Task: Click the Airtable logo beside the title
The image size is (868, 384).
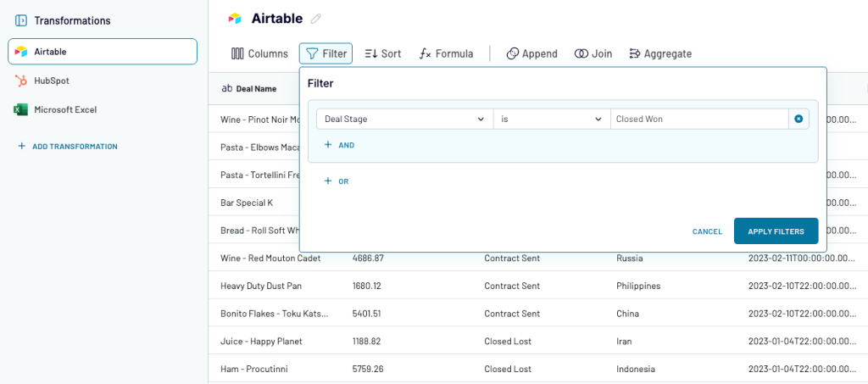Action: tap(236, 19)
